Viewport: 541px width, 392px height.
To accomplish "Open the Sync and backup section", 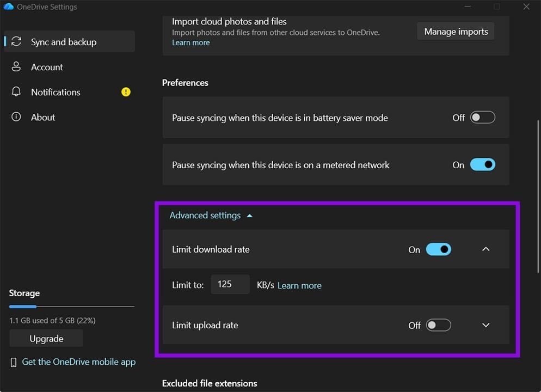I will point(69,41).
